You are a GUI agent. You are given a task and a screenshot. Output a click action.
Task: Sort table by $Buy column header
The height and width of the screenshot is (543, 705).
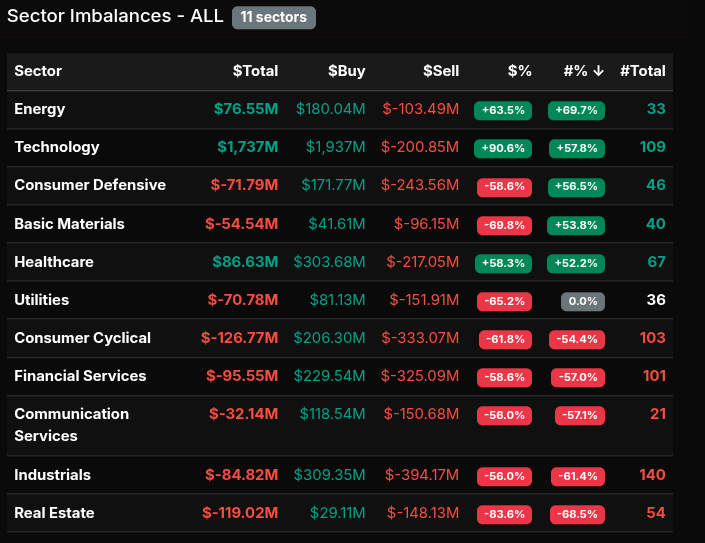point(346,71)
